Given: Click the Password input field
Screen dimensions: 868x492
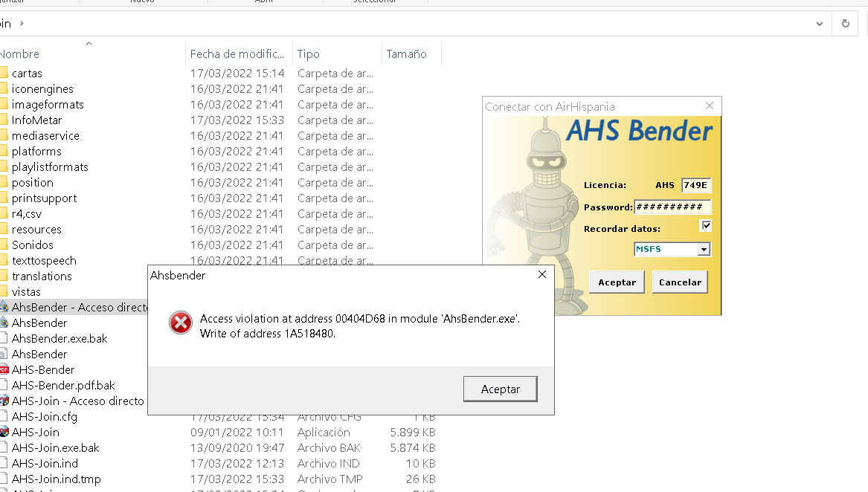Looking at the screenshot, I should pos(672,207).
